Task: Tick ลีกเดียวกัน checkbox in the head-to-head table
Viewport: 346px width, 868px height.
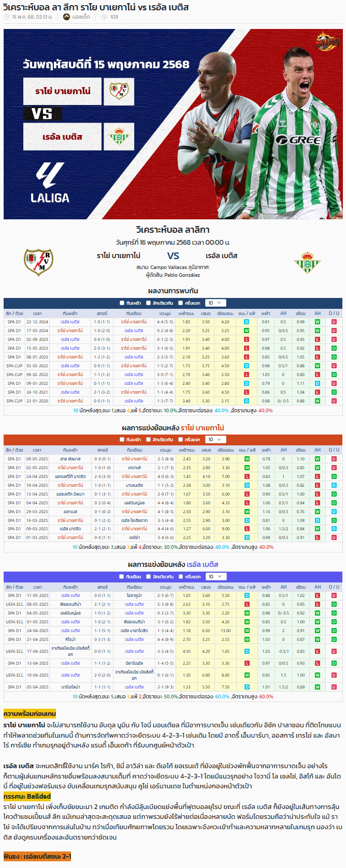Action: [149, 303]
